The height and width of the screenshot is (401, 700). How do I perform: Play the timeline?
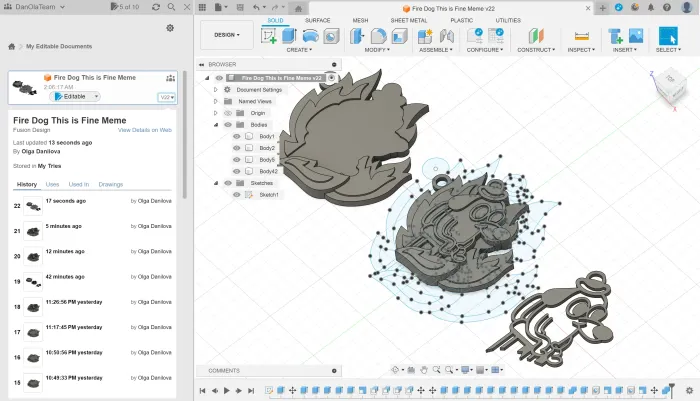click(226, 391)
